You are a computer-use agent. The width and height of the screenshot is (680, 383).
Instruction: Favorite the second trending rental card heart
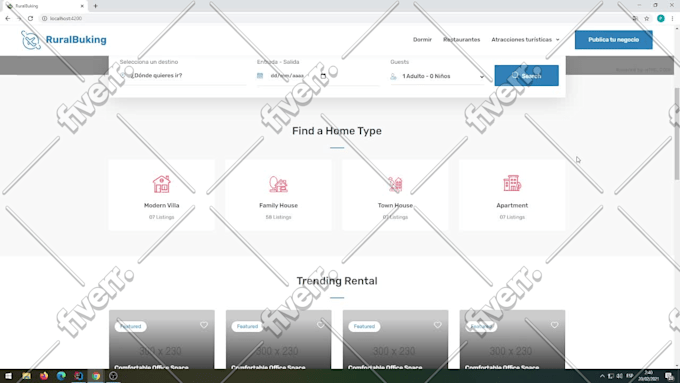pyautogui.click(x=320, y=325)
